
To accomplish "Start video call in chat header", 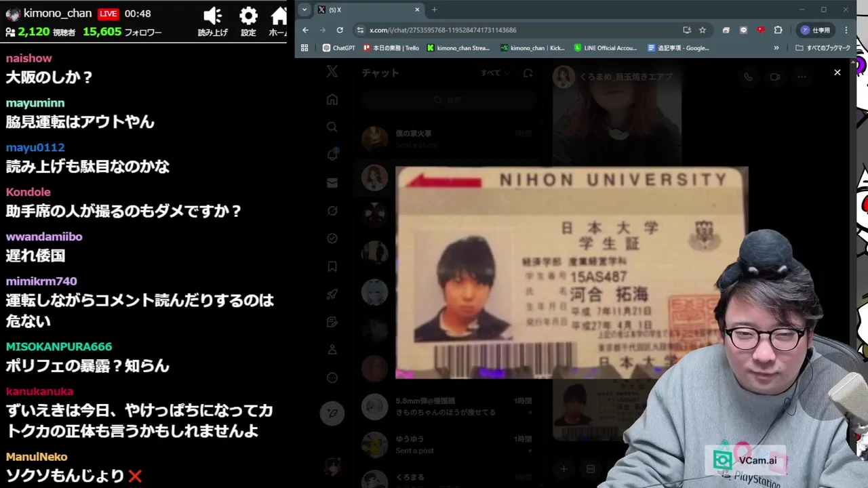I will click(774, 77).
